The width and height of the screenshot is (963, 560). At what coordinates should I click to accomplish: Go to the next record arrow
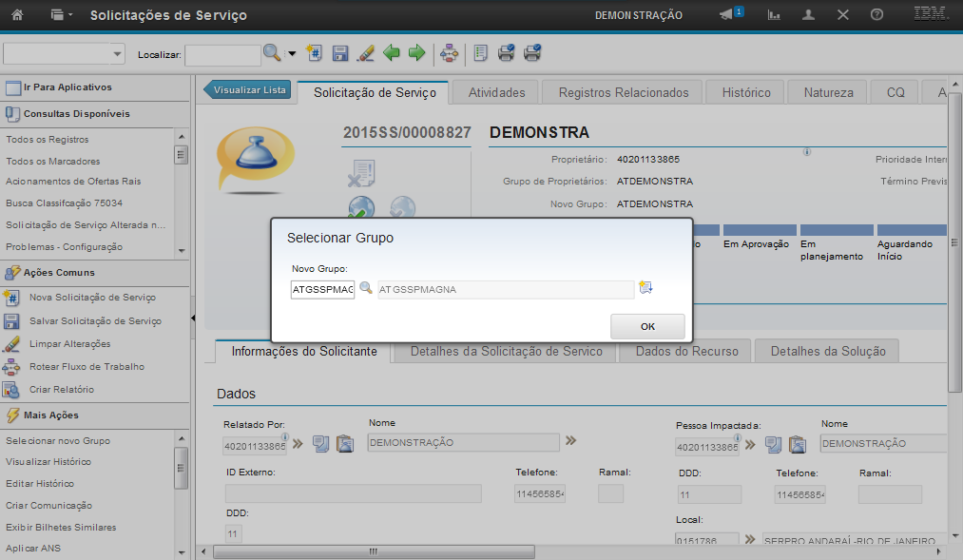pyautogui.click(x=416, y=53)
